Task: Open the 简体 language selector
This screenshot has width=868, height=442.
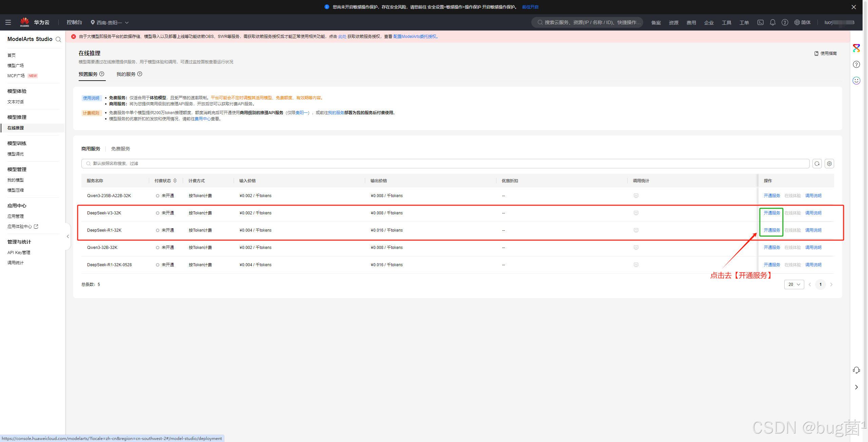Action: point(803,22)
